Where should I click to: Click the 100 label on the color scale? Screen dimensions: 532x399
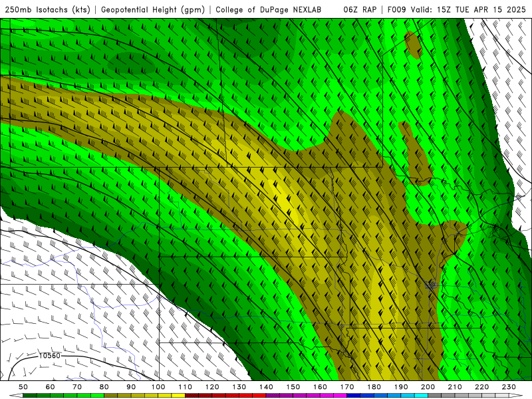point(158,387)
